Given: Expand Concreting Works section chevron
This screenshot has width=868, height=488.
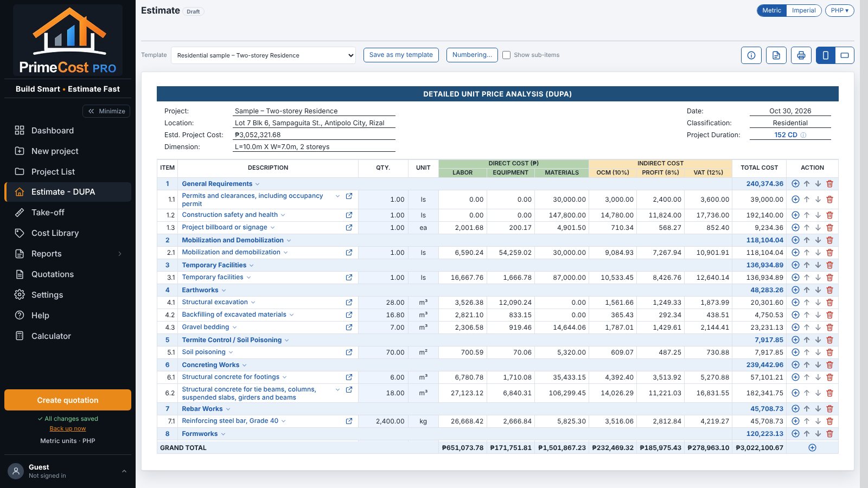Looking at the screenshot, I should (x=244, y=365).
